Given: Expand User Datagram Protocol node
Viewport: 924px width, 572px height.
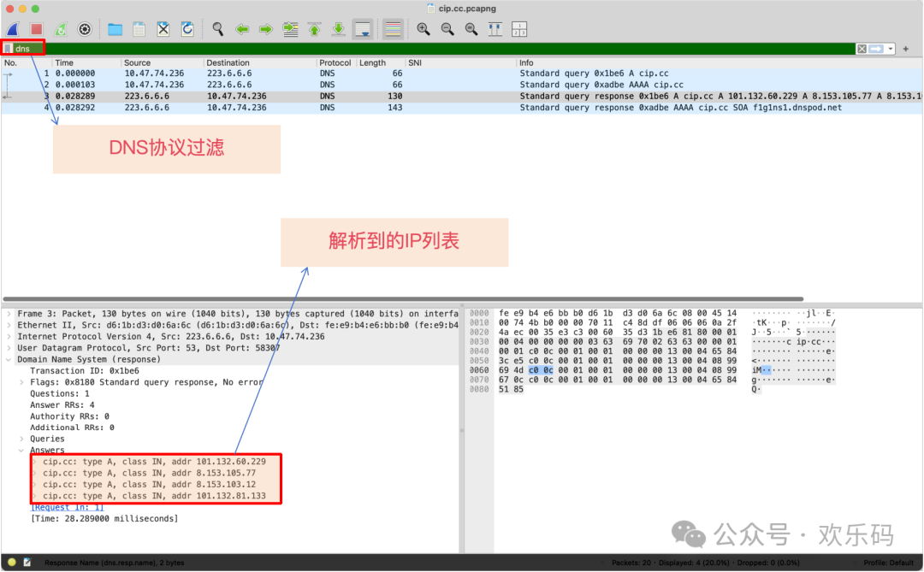Looking at the screenshot, I should tap(9, 348).
